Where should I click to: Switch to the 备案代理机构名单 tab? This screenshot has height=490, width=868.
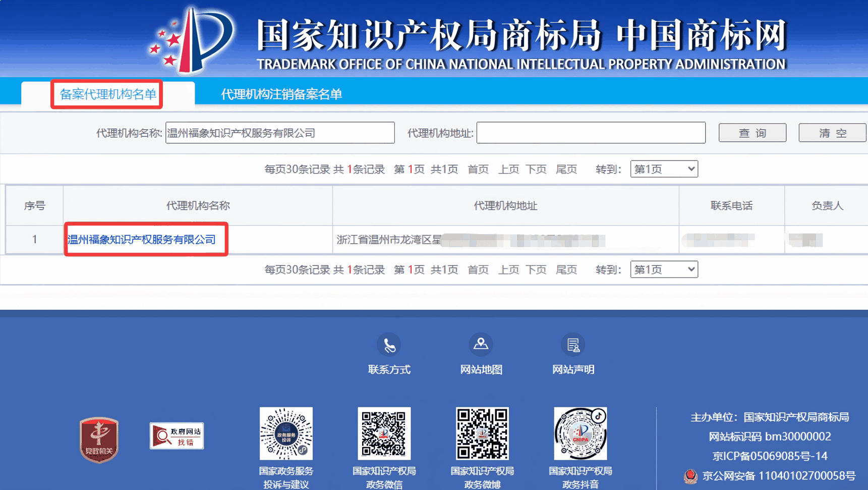click(x=108, y=94)
